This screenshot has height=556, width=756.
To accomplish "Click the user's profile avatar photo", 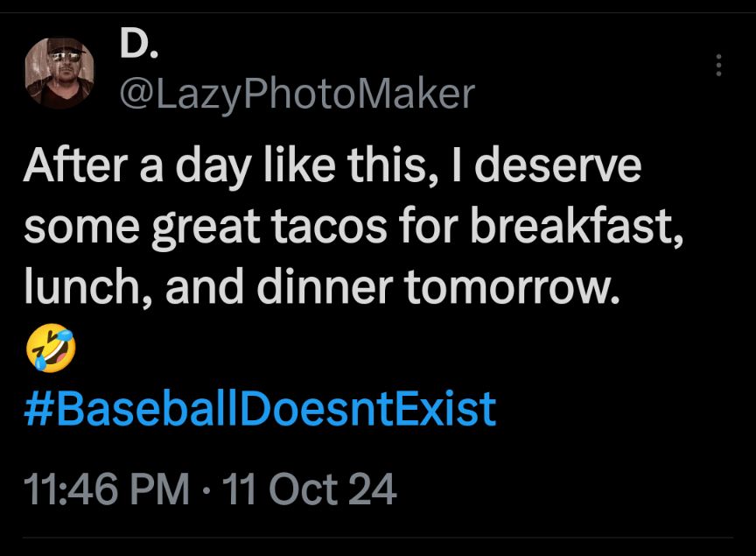I will coord(59,74).
